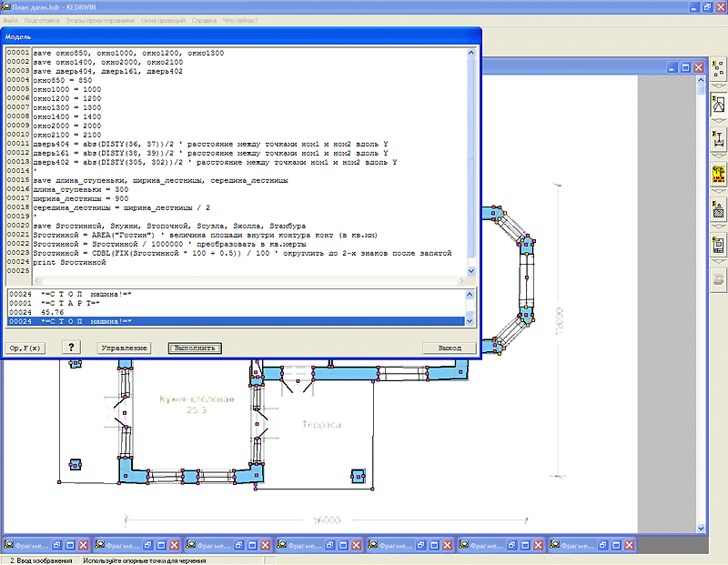Restore the leftmost minimized Фрагме... window
The height and width of the screenshot is (565, 728).
(56, 545)
